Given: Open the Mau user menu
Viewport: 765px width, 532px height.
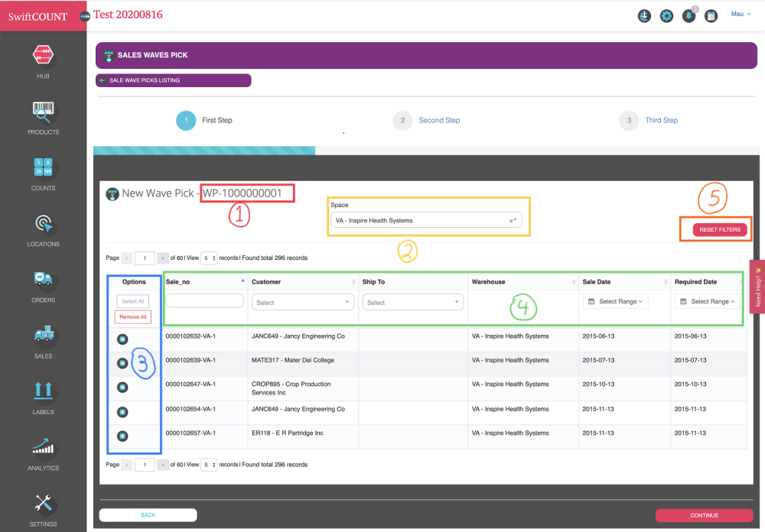Looking at the screenshot, I should tap(741, 15).
